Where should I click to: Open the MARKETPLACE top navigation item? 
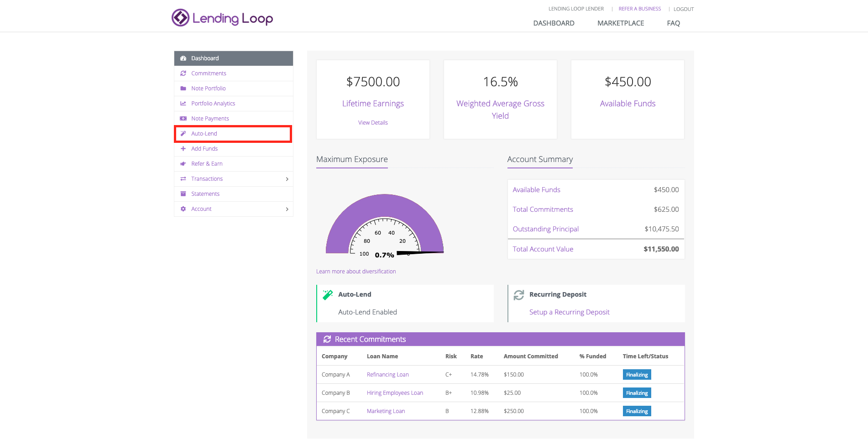[x=621, y=23]
